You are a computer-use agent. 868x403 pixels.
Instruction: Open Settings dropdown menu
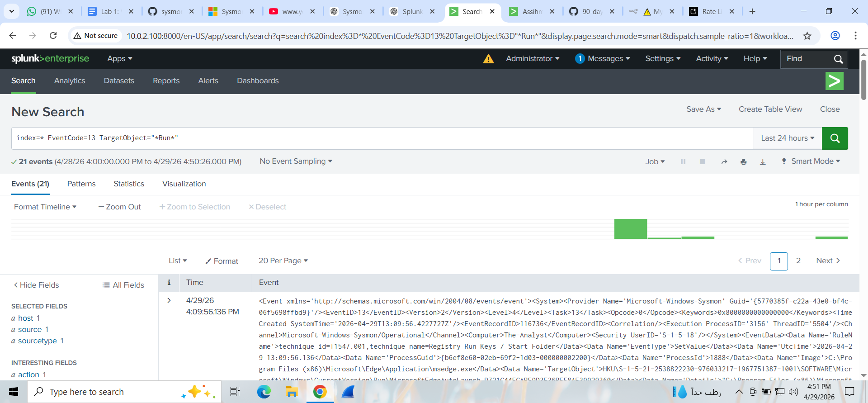(x=663, y=58)
